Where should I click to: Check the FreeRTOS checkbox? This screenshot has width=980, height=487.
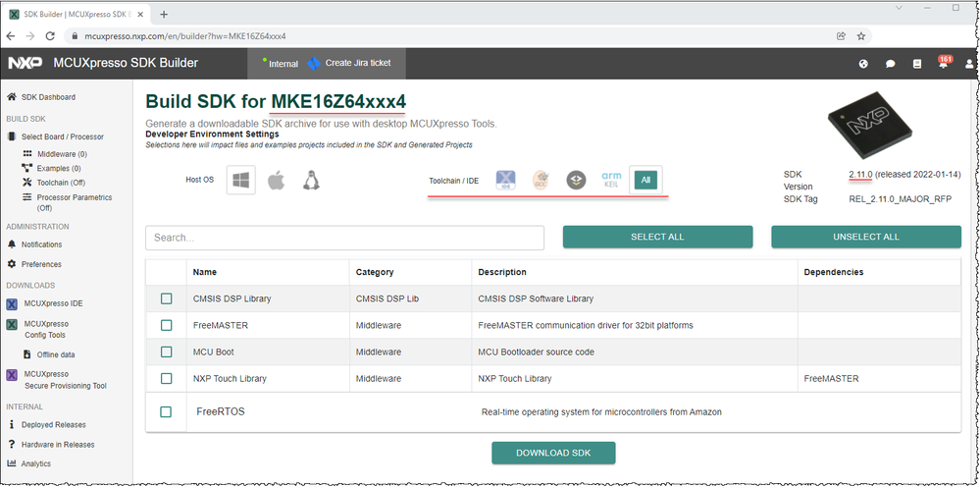pos(166,411)
